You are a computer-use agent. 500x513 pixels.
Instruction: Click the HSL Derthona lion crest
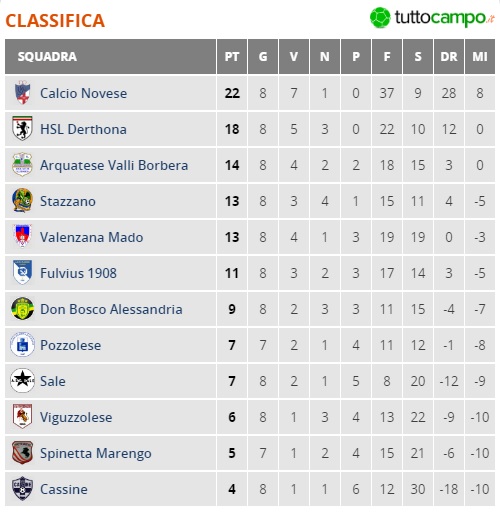(22, 129)
